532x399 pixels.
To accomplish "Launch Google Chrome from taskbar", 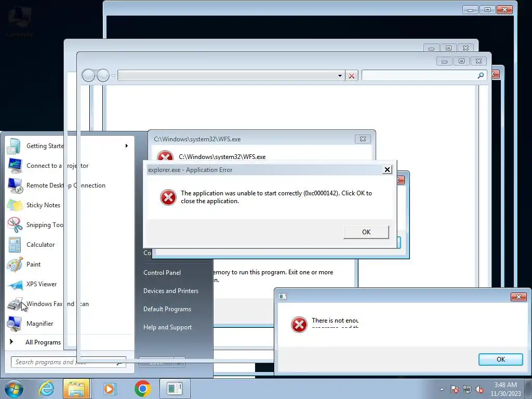I will coord(142,389).
